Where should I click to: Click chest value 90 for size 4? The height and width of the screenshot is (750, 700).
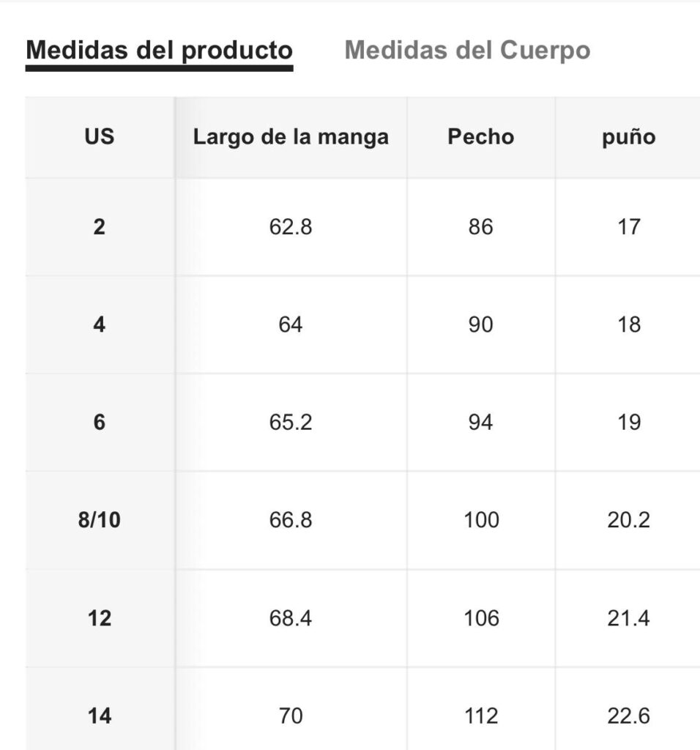[480, 324]
